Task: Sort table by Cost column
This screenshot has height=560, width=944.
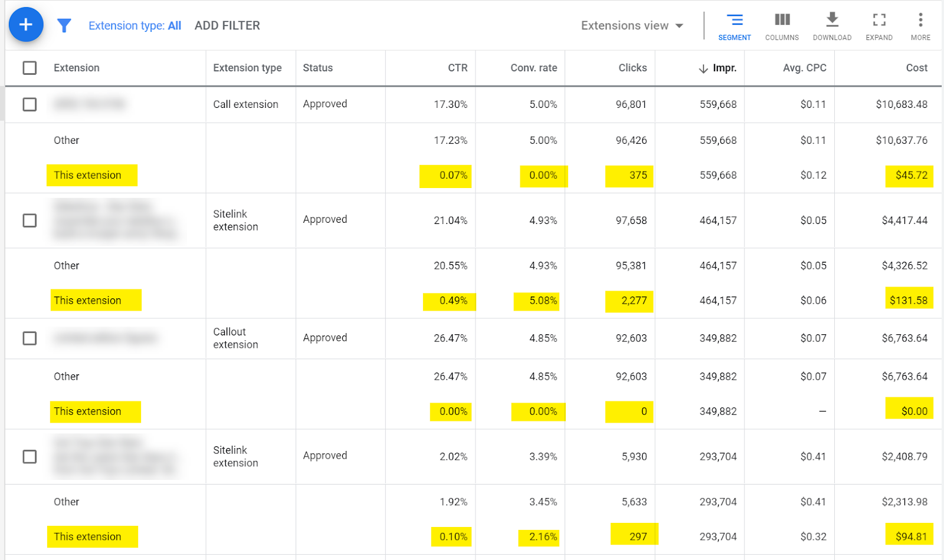Action: coord(916,68)
